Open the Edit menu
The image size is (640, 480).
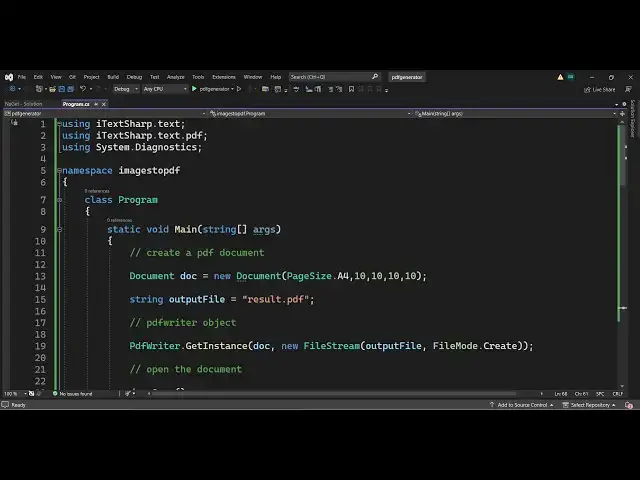coord(38,77)
